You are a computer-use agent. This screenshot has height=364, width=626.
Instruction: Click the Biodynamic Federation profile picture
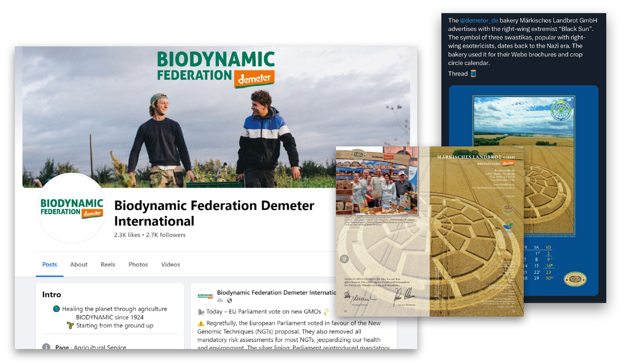click(x=72, y=208)
